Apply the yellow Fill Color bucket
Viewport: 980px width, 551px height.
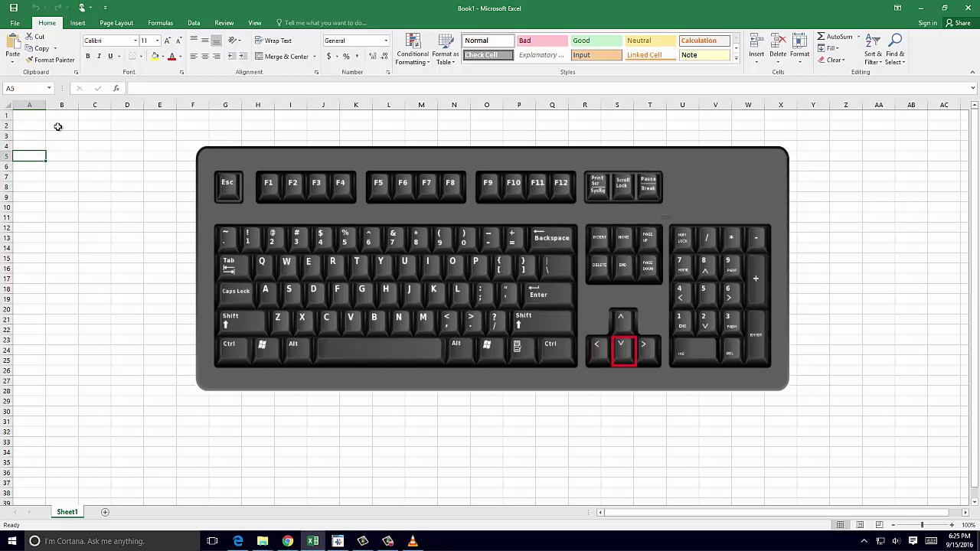(155, 57)
